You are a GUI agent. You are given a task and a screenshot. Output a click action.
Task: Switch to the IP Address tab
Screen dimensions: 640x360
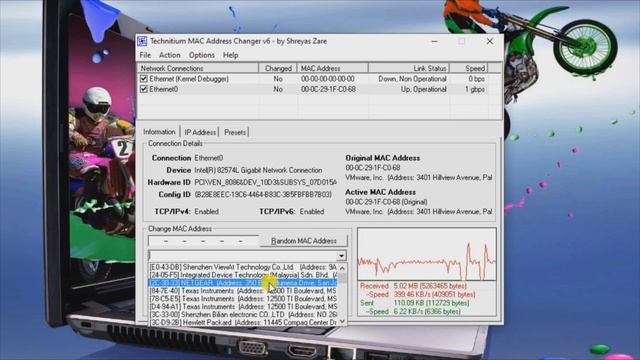(200, 132)
